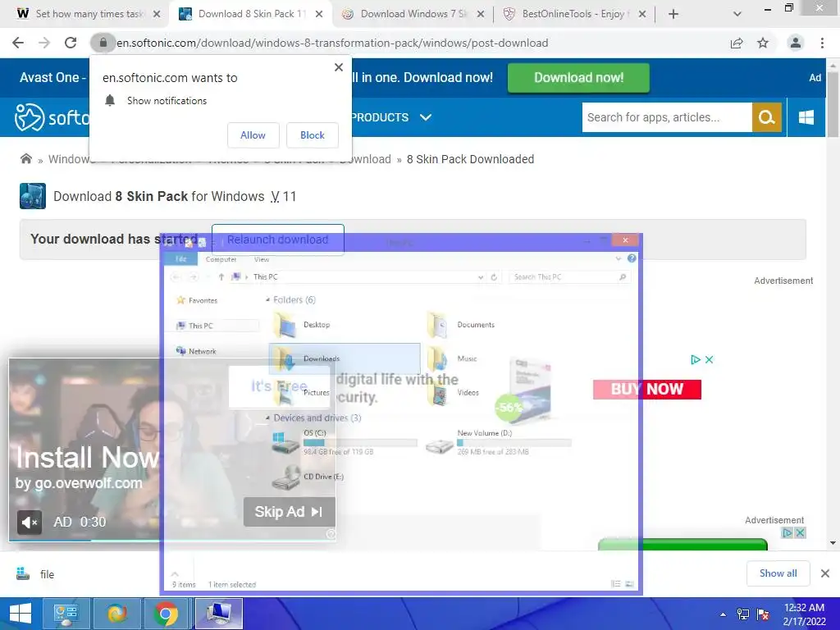Click the 8 Skin Pack app icon

pyautogui.click(x=33, y=196)
